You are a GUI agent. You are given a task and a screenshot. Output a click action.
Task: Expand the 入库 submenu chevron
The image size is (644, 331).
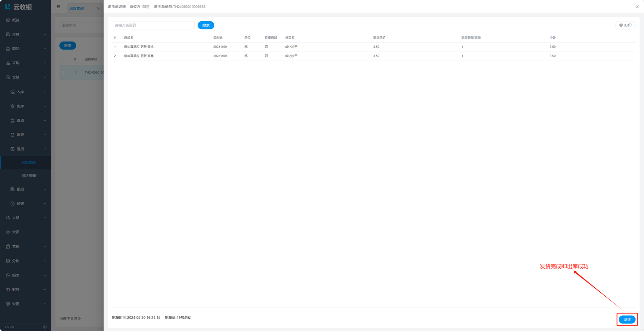point(45,92)
